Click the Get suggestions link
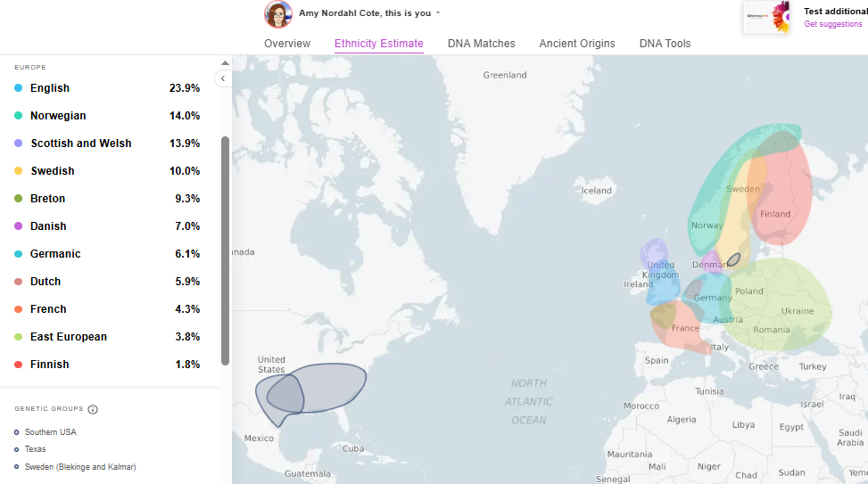The image size is (868, 484). pos(833,24)
